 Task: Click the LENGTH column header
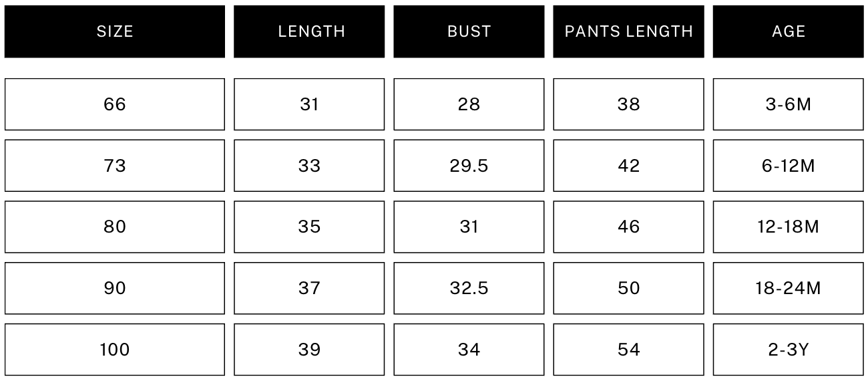309,31
